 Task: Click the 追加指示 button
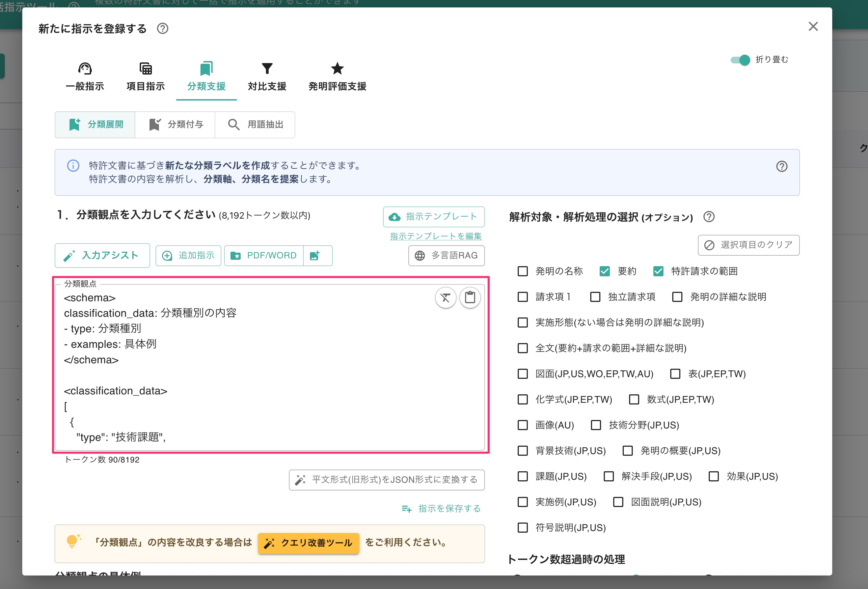[188, 256]
